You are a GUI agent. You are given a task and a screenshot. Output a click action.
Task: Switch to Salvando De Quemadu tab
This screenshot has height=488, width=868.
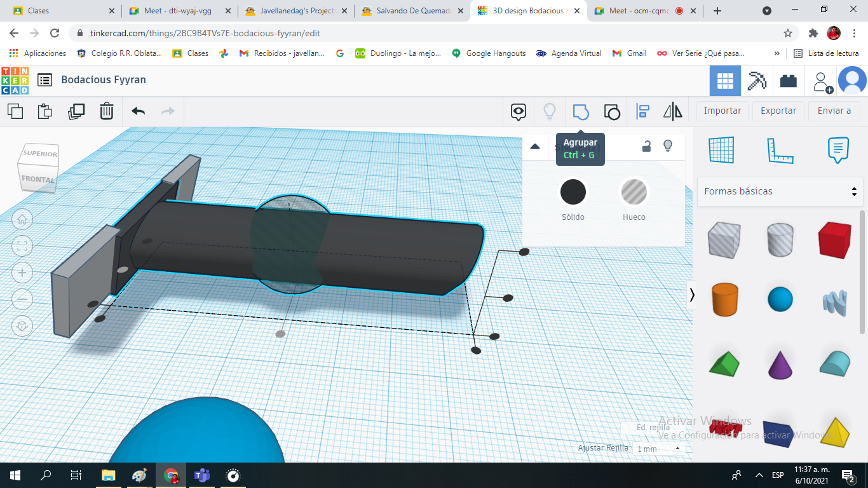coord(412,11)
